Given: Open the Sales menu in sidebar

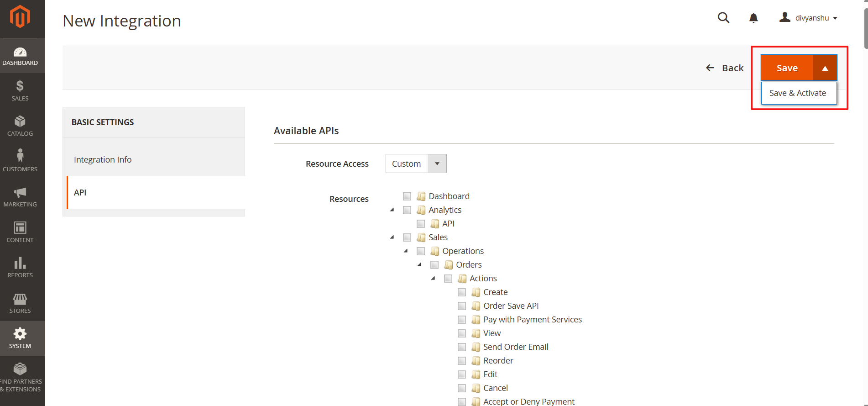Looking at the screenshot, I should point(20,90).
